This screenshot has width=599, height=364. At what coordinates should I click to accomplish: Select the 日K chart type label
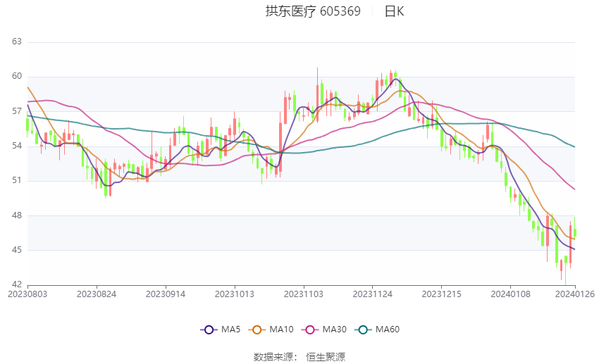click(x=394, y=11)
